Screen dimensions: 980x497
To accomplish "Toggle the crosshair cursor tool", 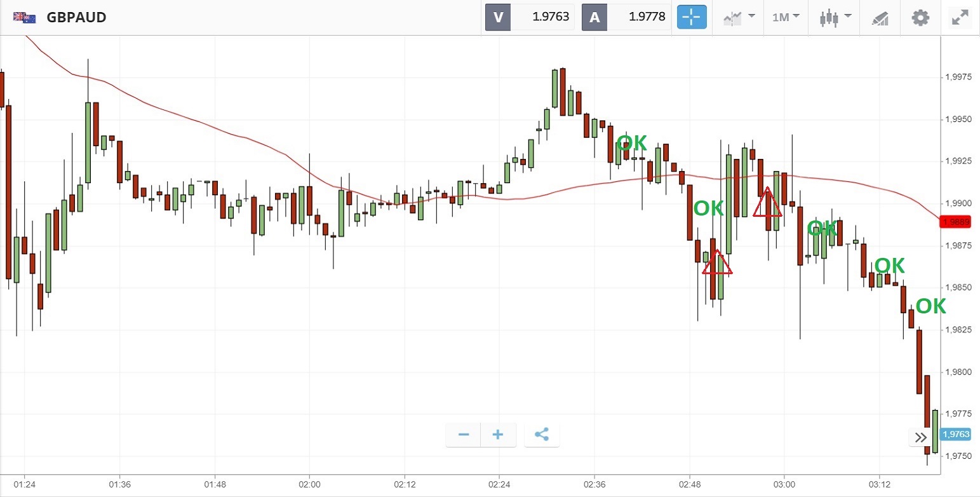I will [x=692, y=17].
